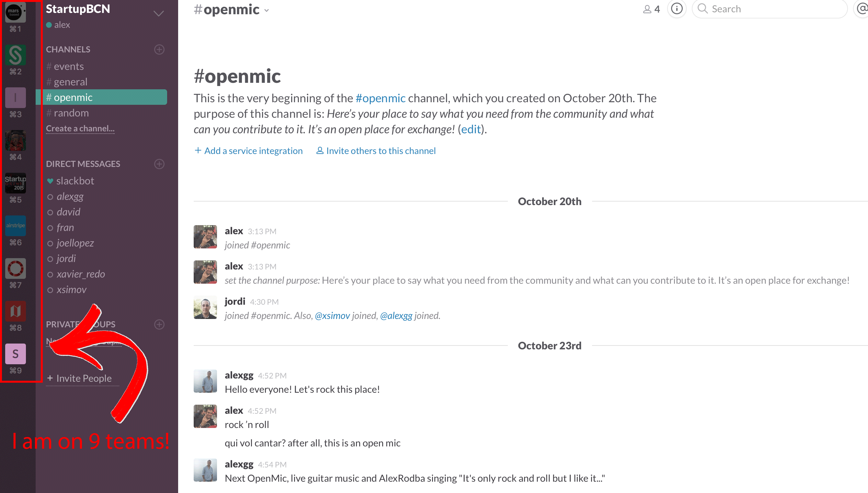This screenshot has width=868, height=493.
Task: Open the #random channel
Action: coord(71,113)
